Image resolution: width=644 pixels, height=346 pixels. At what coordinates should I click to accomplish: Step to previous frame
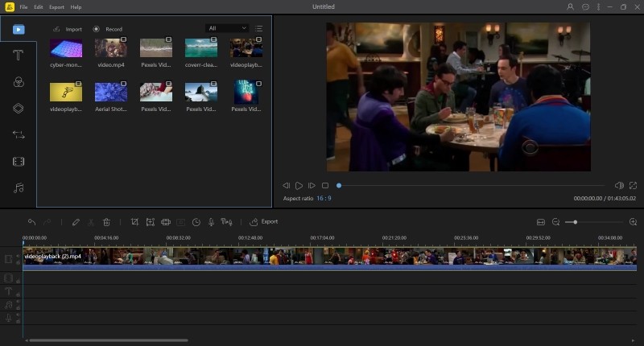click(287, 186)
